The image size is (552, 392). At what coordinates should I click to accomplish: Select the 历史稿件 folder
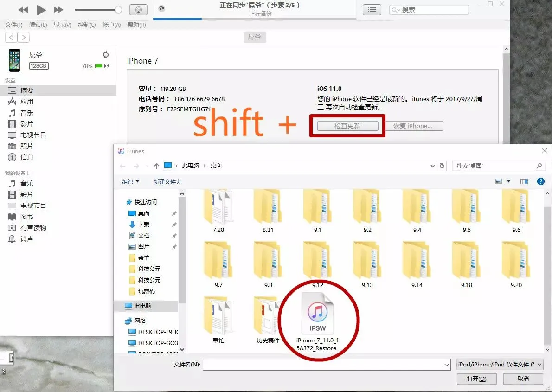(x=268, y=320)
